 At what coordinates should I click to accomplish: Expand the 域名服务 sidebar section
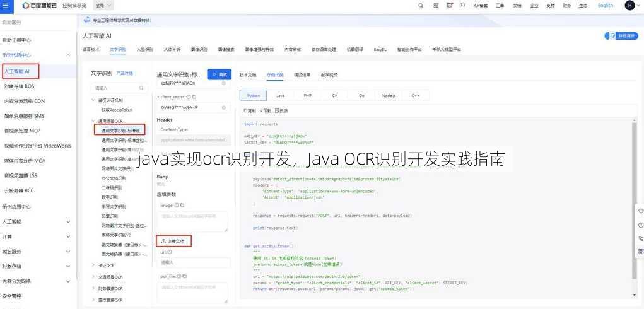68,252
